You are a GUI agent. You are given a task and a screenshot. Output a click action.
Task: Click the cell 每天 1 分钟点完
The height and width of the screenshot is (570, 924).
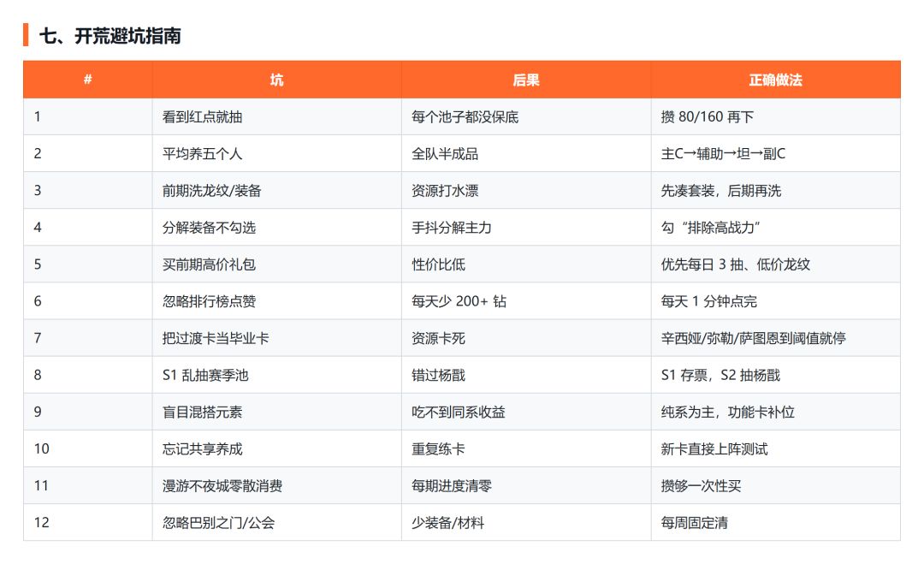tap(775, 301)
